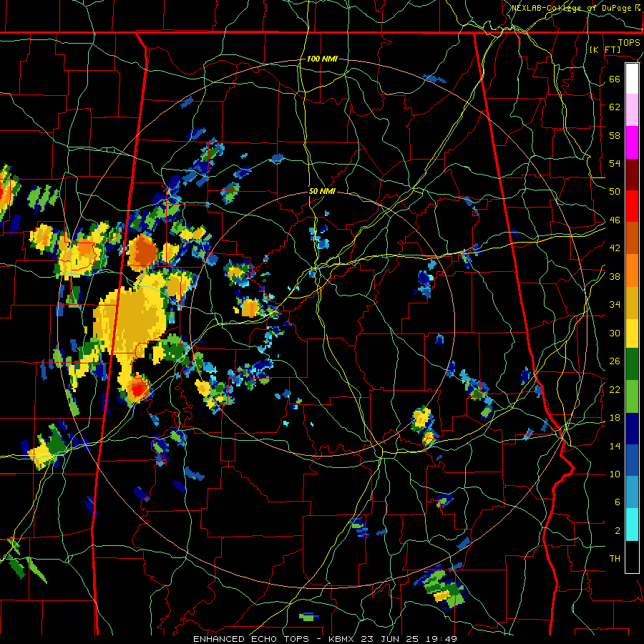Screen dimensions: 644x644
Task: Click the "100 NMI" range ring label
Action: point(322,59)
